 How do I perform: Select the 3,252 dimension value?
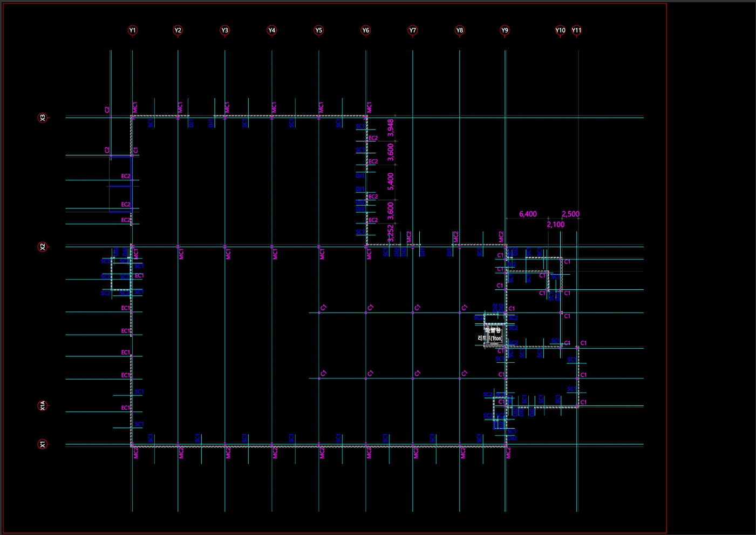(x=391, y=233)
